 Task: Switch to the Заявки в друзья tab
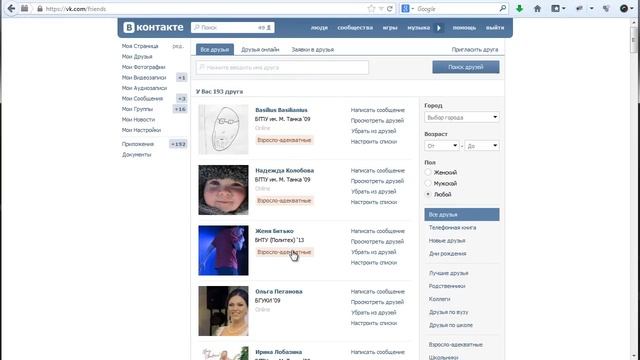(313, 49)
